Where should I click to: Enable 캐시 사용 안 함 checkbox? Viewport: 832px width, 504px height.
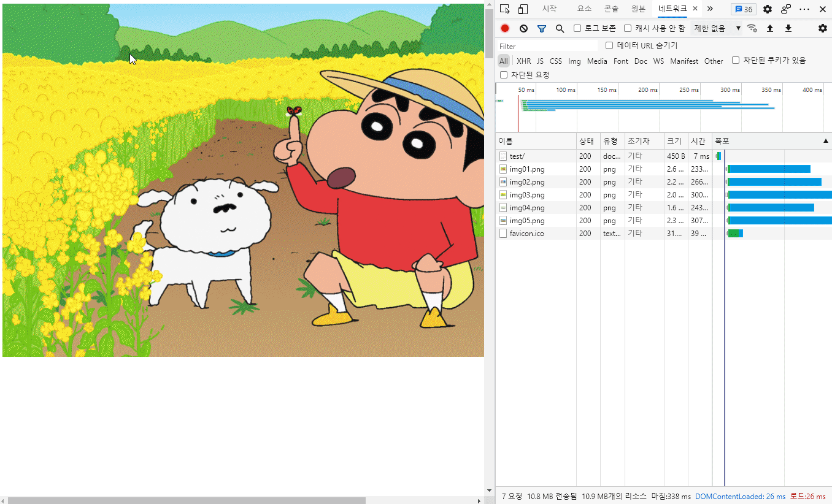click(628, 28)
